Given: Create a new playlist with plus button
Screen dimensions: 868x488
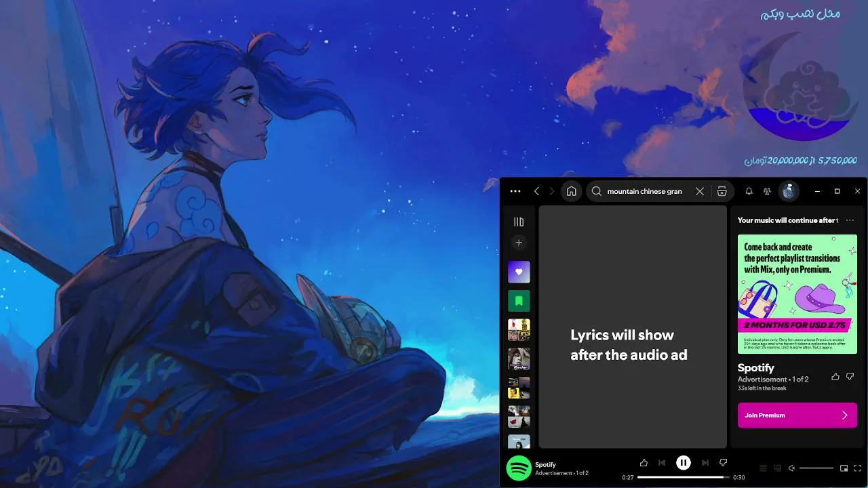Looking at the screenshot, I should (519, 243).
